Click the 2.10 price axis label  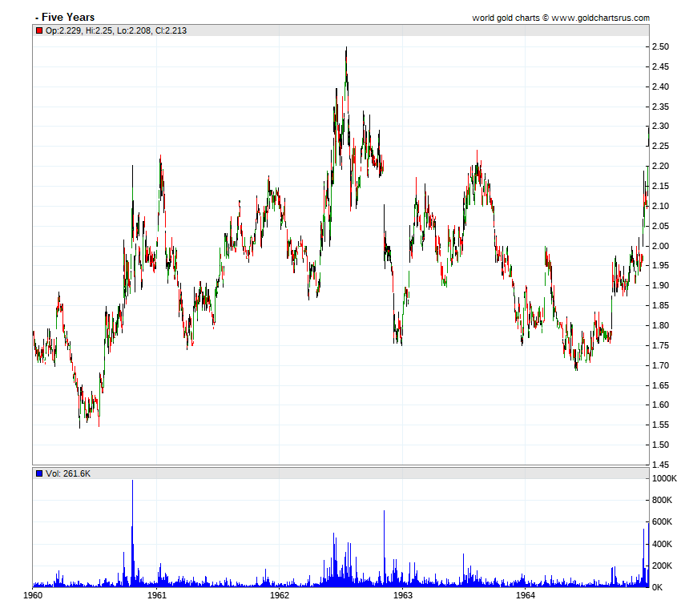point(660,206)
